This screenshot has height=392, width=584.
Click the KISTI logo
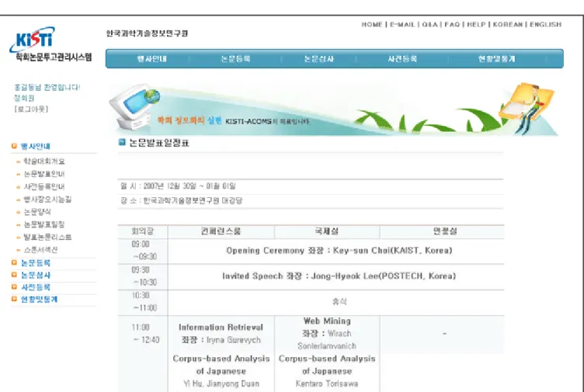pos(33,38)
